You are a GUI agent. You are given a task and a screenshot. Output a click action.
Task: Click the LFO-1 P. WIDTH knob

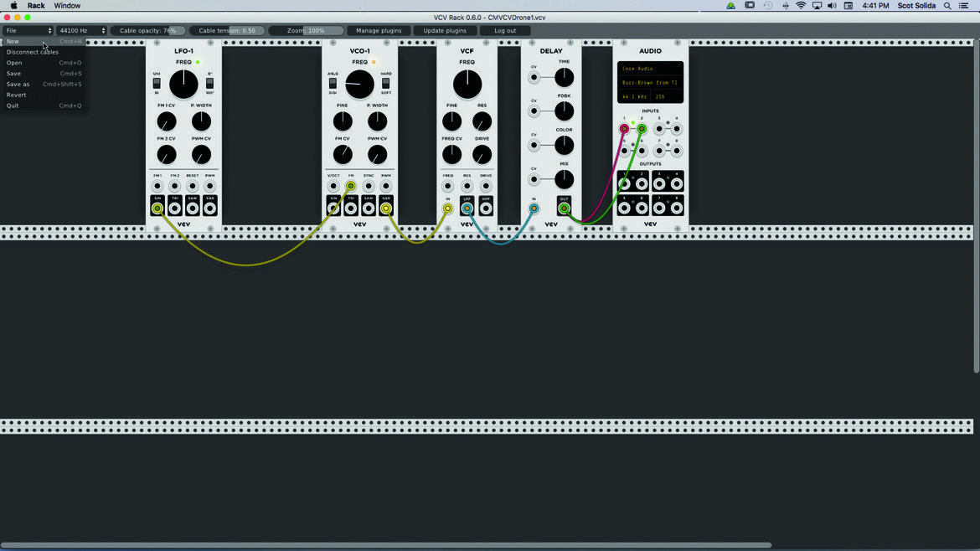coord(201,121)
